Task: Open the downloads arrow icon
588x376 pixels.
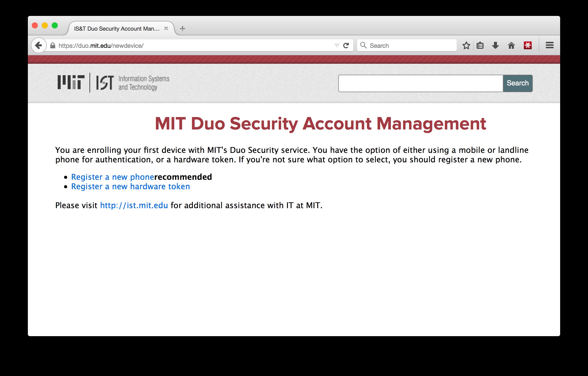Action: tap(495, 46)
